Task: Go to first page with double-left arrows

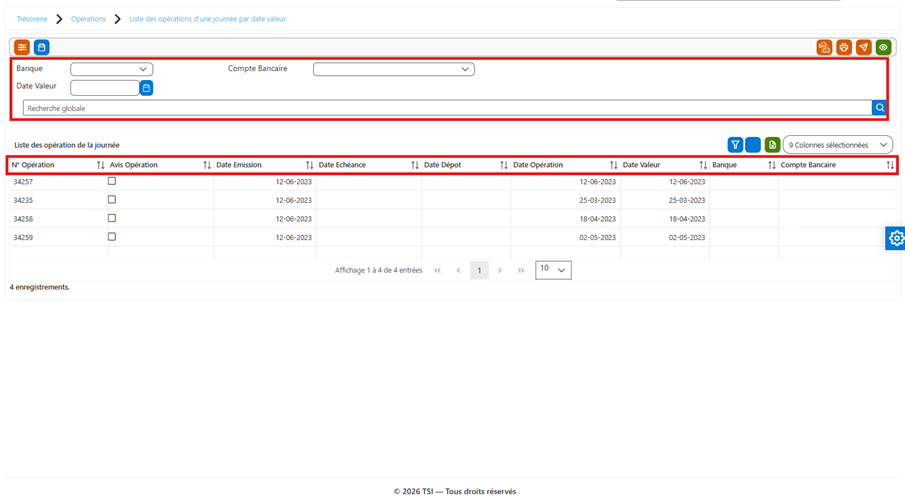Action: 437,270
